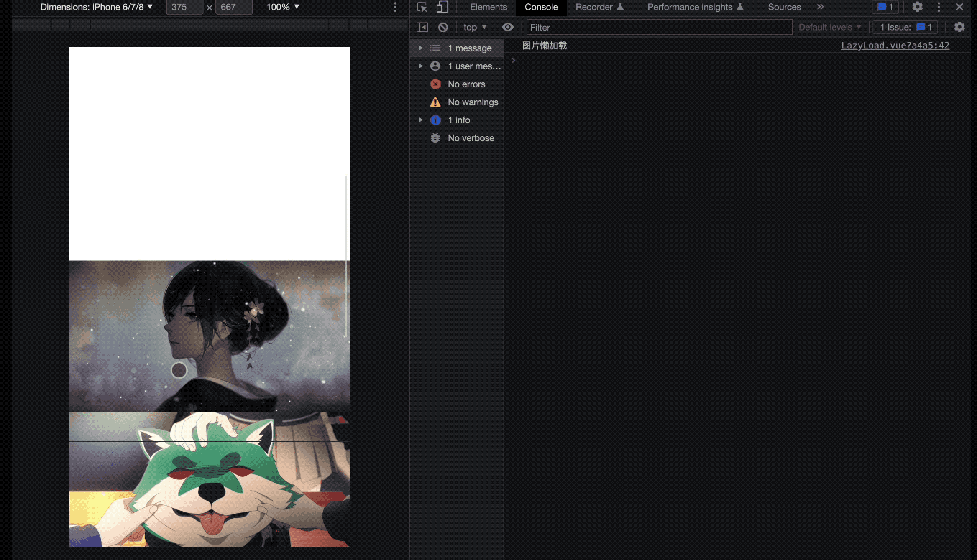Select the 图片懒加载 console log text
The width and height of the screenshot is (977, 560).
[544, 46]
